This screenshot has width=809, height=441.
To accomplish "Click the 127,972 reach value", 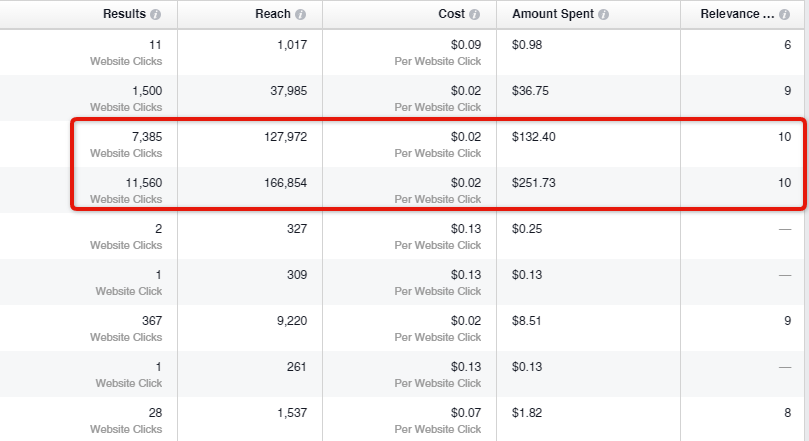I will point(285,137).
